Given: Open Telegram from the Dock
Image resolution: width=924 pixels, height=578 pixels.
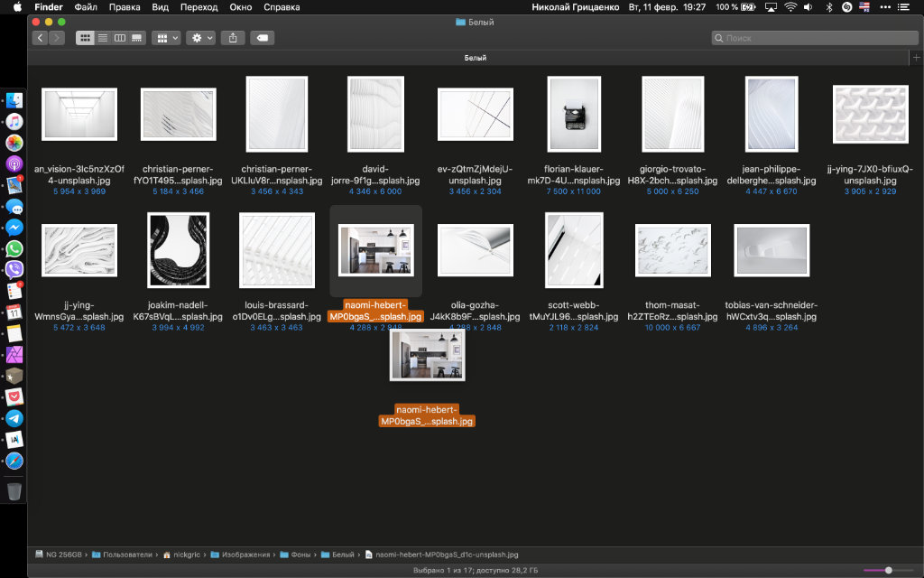Looking at the screenshot, I should pos(14,418).
